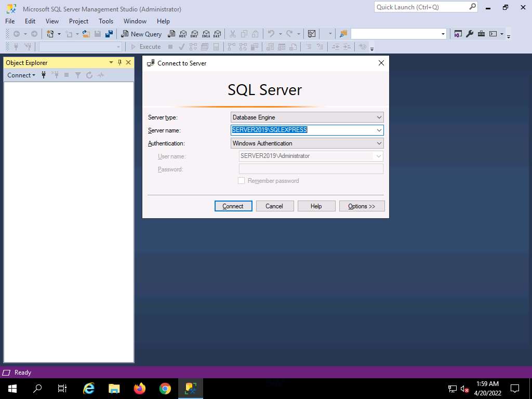
Task: Click the Toolbox icon in toolbar
Action: click(481, 34)
